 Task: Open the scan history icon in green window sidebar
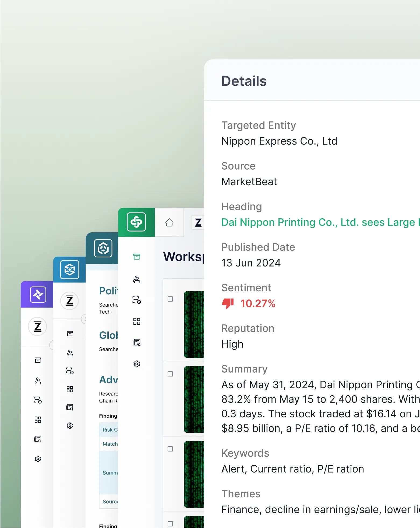click(x=137, y=300)
